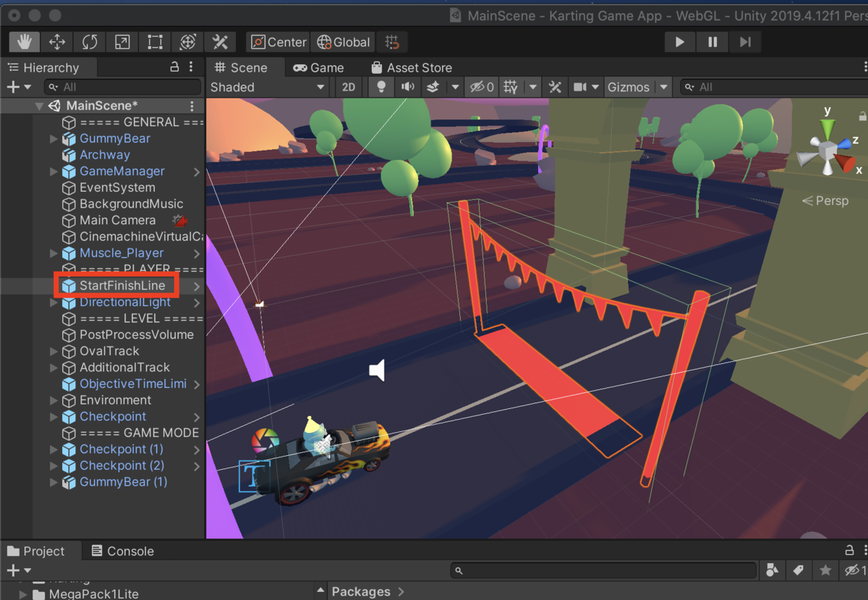
Task: Click the audio source speaker gizmo
Action: 376,371
